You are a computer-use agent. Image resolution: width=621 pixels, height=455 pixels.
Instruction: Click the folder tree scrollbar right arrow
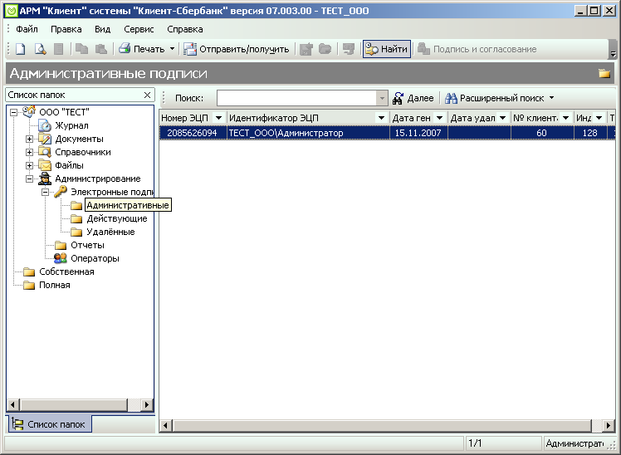(x=147, y=405)
